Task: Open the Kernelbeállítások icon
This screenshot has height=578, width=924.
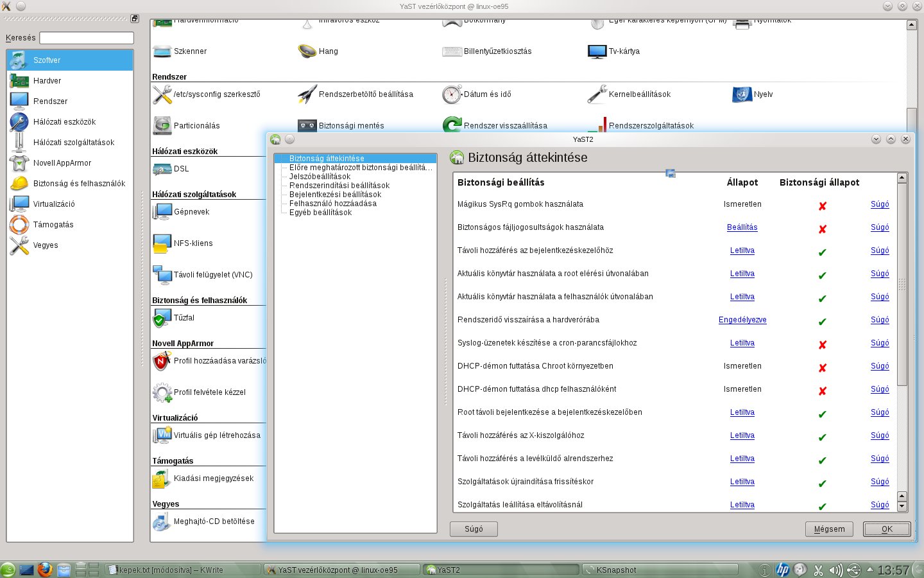Action: [597, 94]
